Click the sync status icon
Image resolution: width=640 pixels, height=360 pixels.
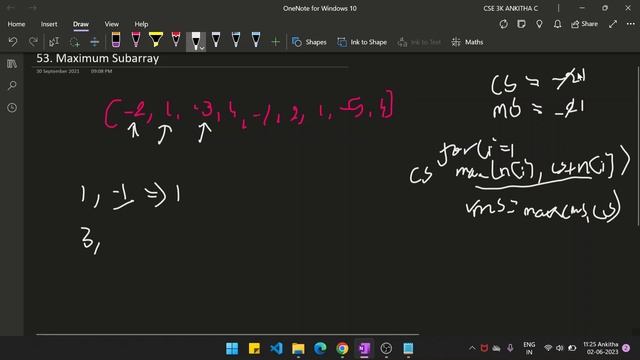pyautogui.click(x=504, y=24)
